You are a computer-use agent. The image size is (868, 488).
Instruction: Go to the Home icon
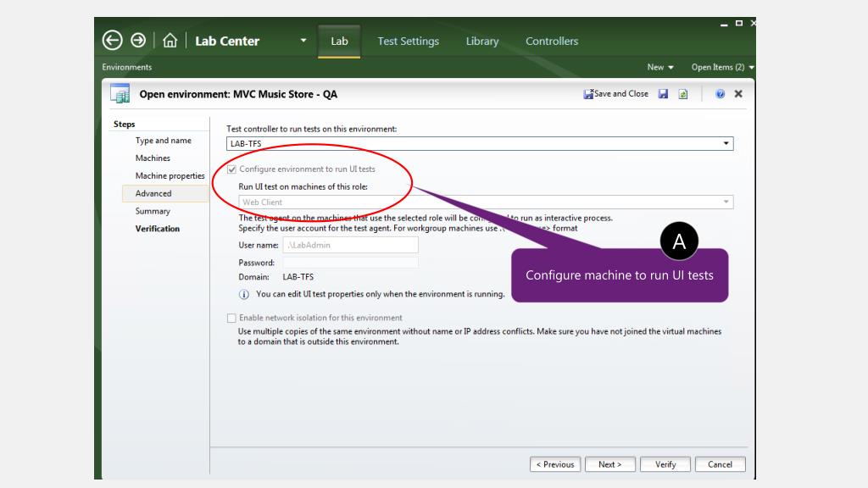pos(169,41)
